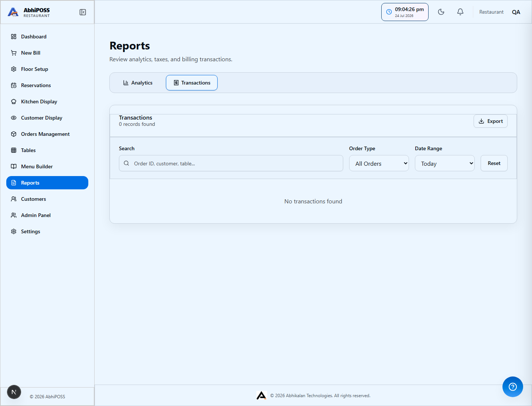Click the Settings gear icon
532x406 pixels.
[14, 231]
